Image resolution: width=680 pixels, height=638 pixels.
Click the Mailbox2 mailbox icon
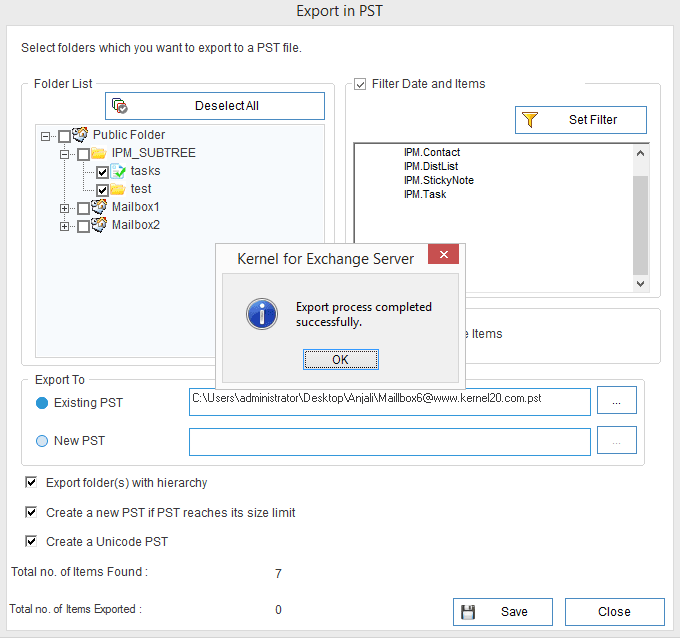(x=99, y=225)
